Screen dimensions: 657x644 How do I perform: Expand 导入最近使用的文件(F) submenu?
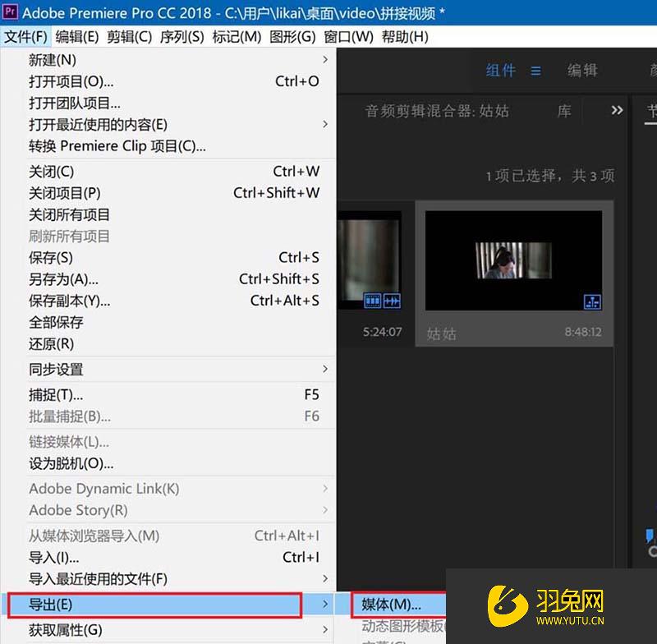168,579
